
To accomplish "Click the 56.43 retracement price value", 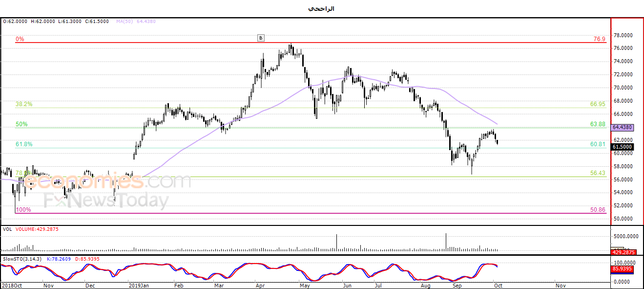I will coord(598,173).
